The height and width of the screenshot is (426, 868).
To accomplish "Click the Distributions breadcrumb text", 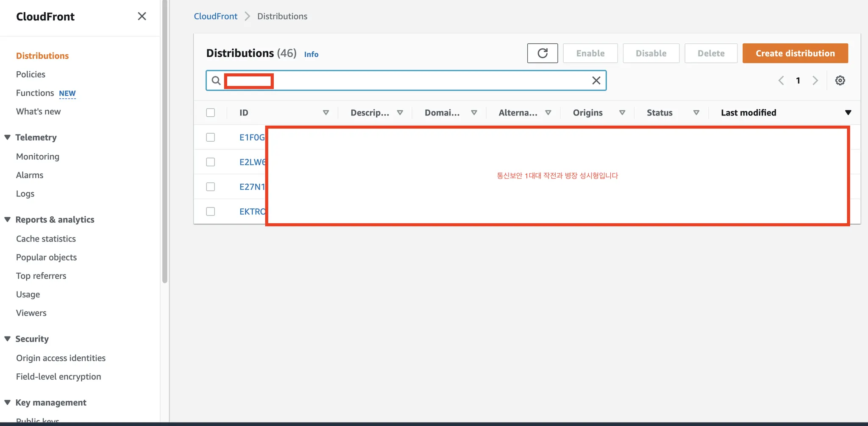I will 282,16.
